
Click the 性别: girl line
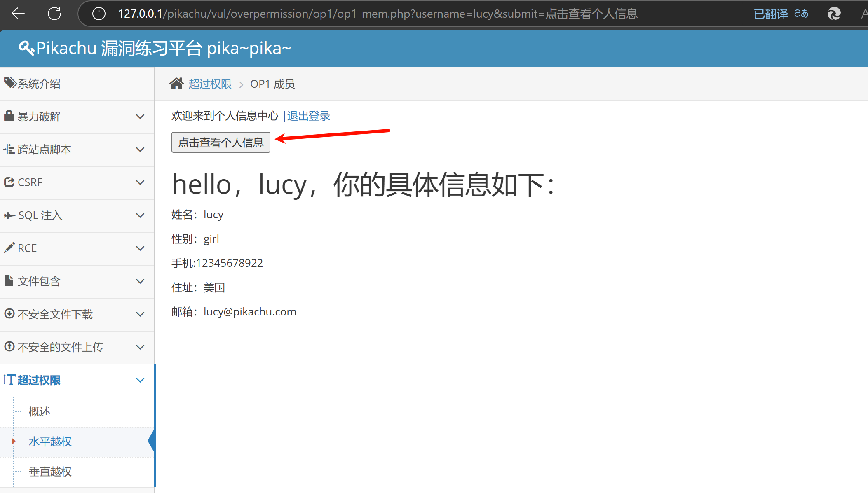(x=195, y=239)
